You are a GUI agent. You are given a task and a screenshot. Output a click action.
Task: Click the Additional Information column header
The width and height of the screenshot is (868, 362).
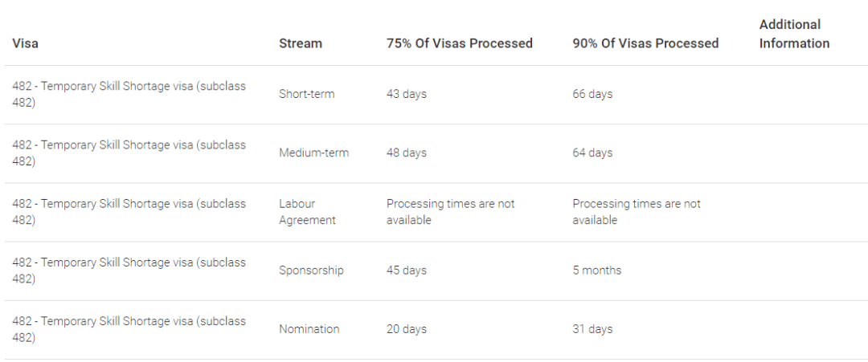tap(794, 34)
